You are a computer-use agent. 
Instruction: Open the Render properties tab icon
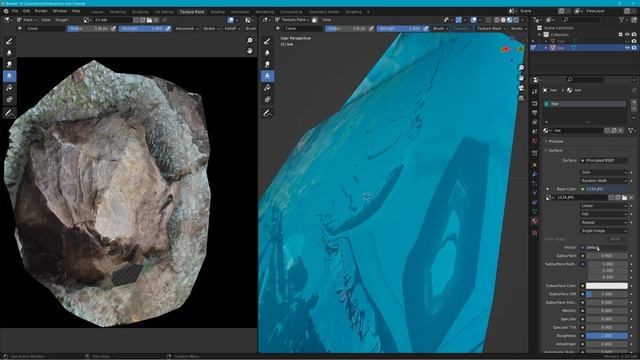tap(535, 104)
